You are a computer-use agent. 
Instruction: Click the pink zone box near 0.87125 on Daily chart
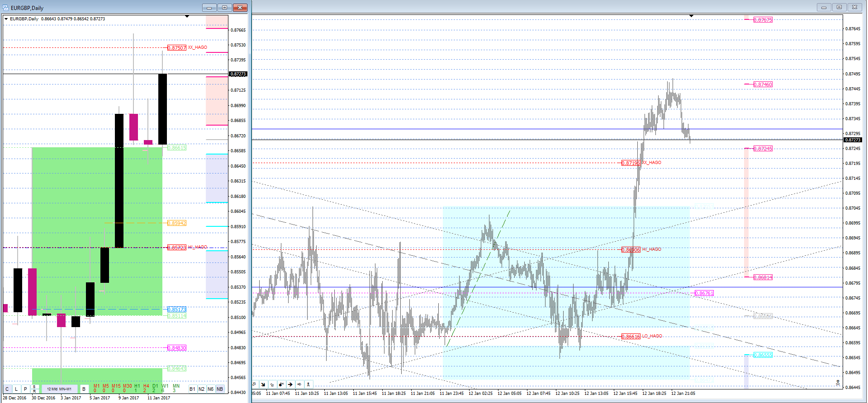pyautogui.click(x=217, y=101)
